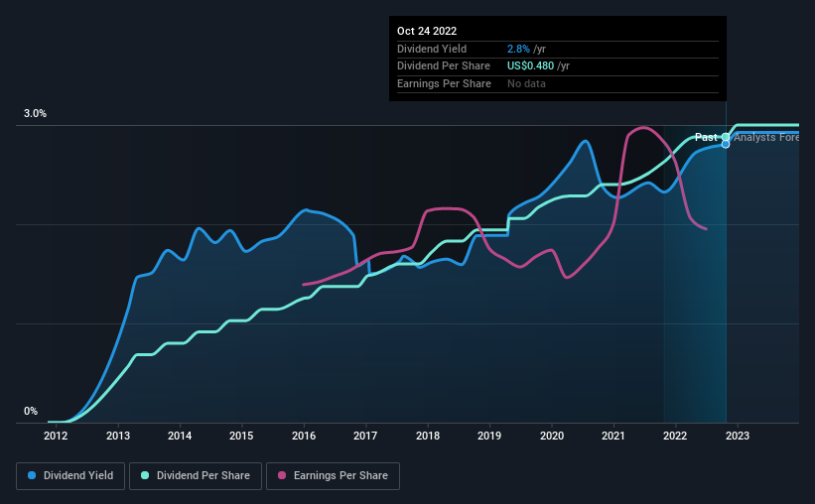Select the 2019 year tick label
Image resolution: width=815 pixels, height=504 pixels.
[489, 436]
